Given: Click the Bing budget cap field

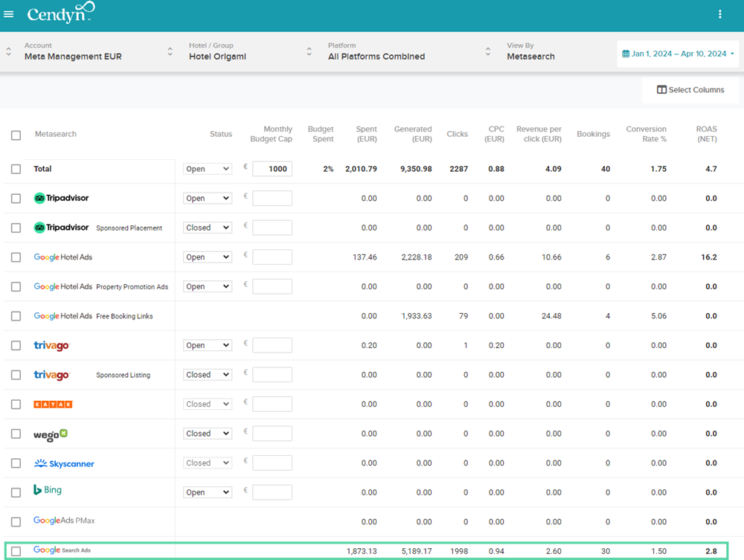Looking at the screenshot, I should point(272,492).
